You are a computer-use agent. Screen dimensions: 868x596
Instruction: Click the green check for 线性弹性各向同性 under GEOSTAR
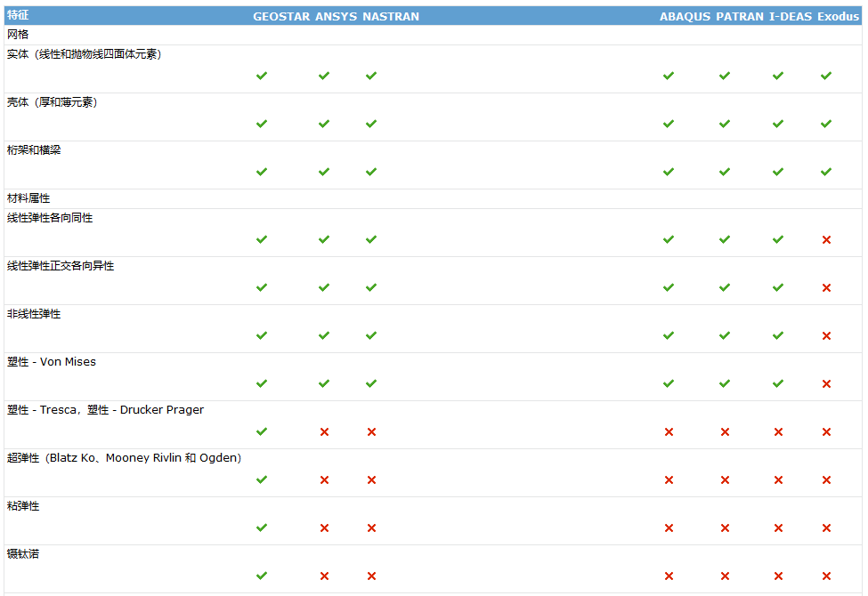pos(262,239)
